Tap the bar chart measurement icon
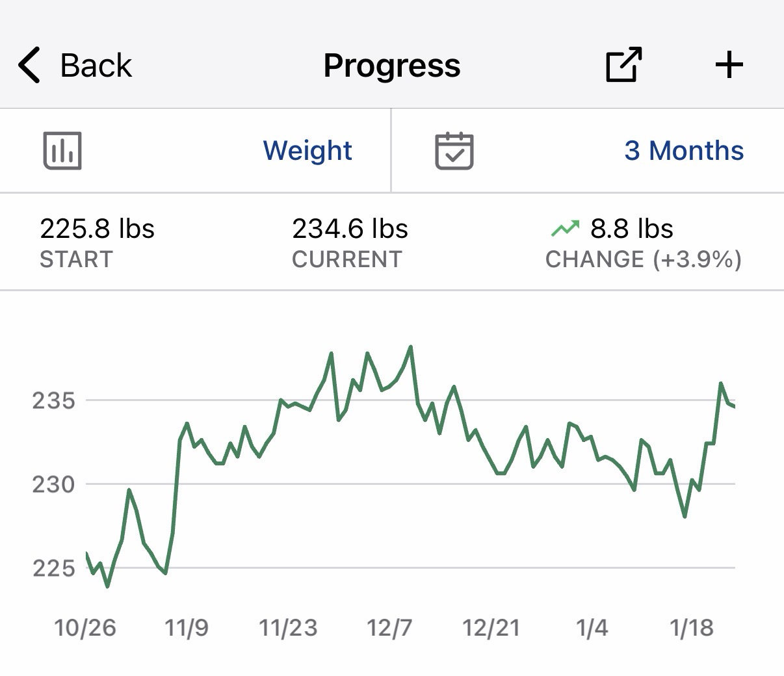The width and height of the screenshot is (784, 676). tap(62, 150)
